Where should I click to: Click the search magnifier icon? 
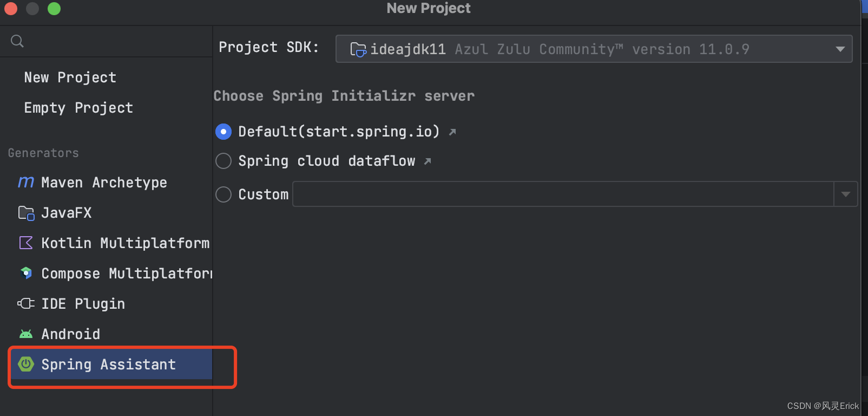pyautogui.click(x=17, y=41)
